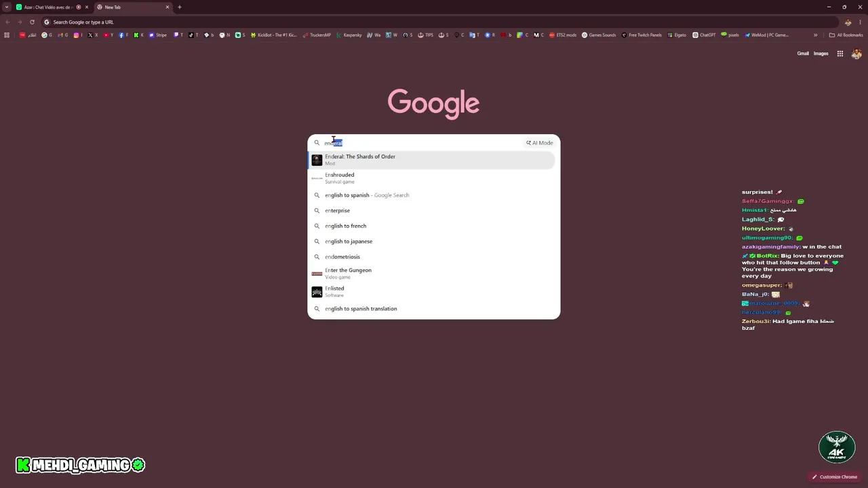Select the Enter the Gungeon suggestion
The height and width of the screenshot is (488, 868).
coord(433,273)
